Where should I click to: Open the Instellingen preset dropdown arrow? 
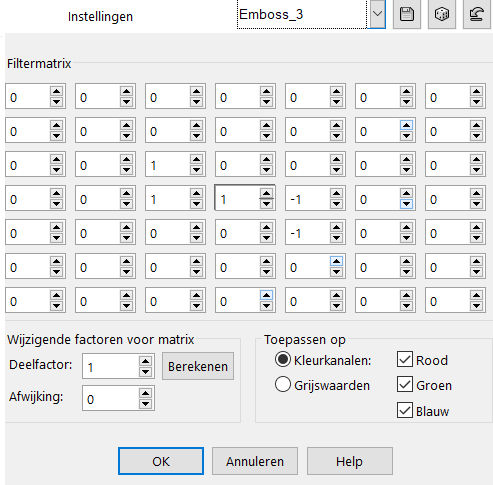coord(377,14)
